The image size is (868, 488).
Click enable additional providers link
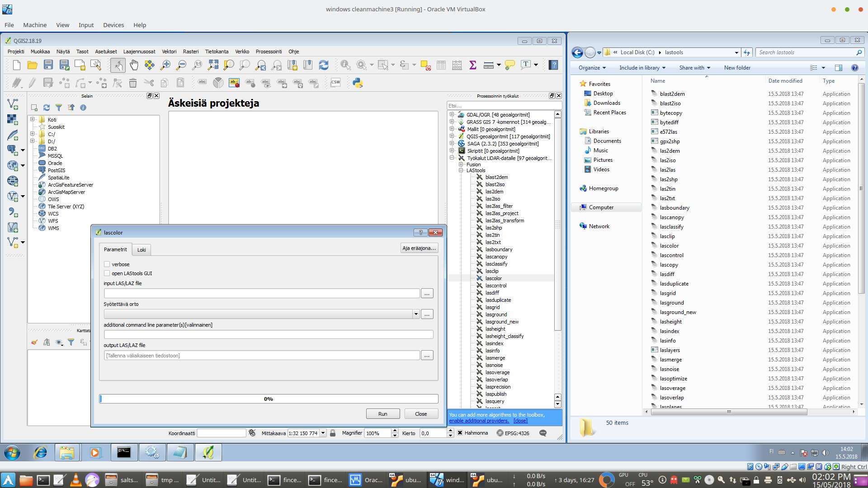(479, 421)
